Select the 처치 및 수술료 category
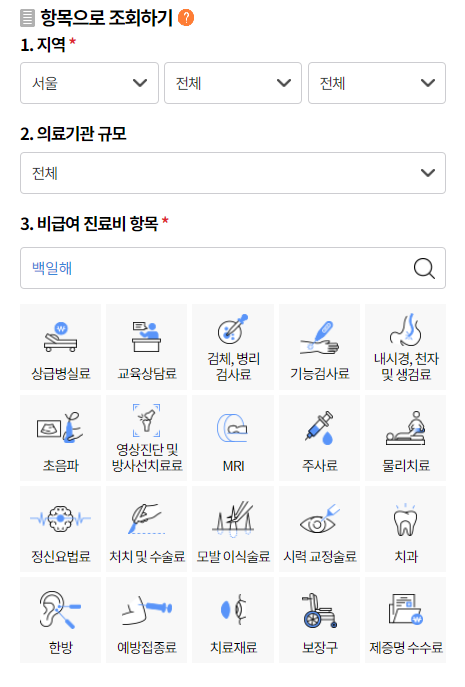 [147, 529]
